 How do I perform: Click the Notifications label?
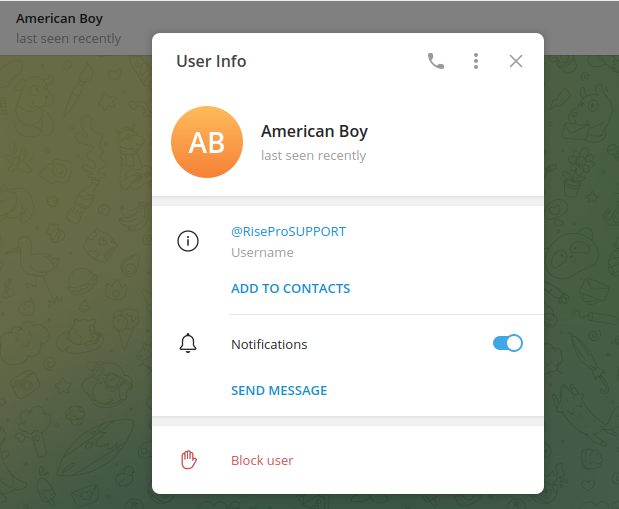(x=269, y=344)
